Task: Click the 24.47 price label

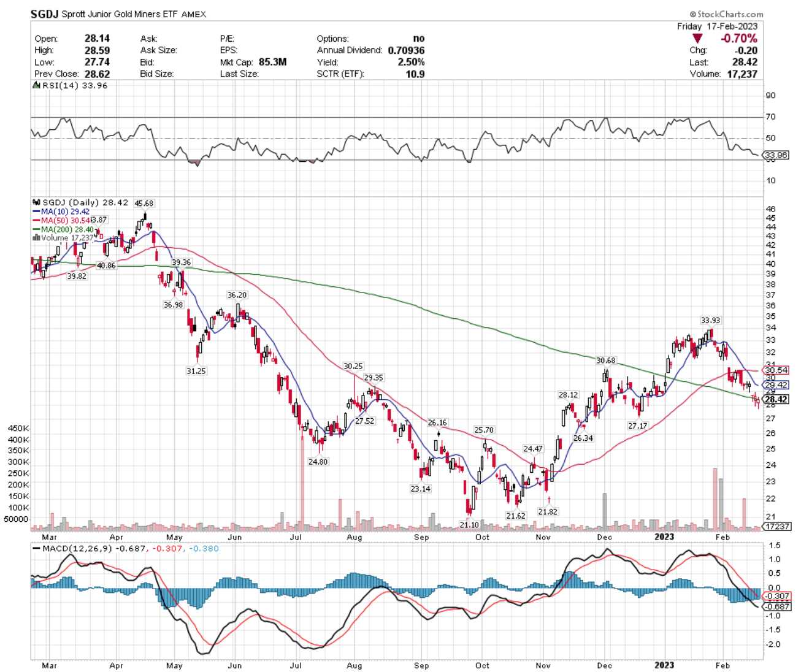Action: tap(533, 449)
